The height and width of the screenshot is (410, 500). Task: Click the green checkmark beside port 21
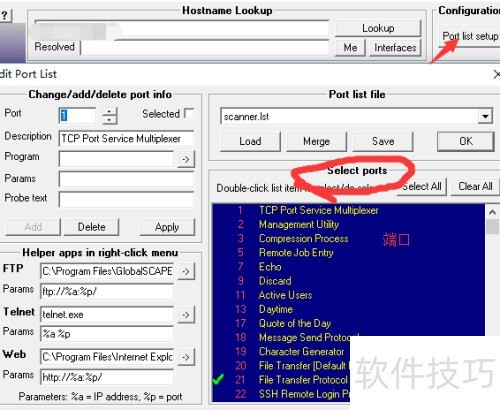(219, 379)
